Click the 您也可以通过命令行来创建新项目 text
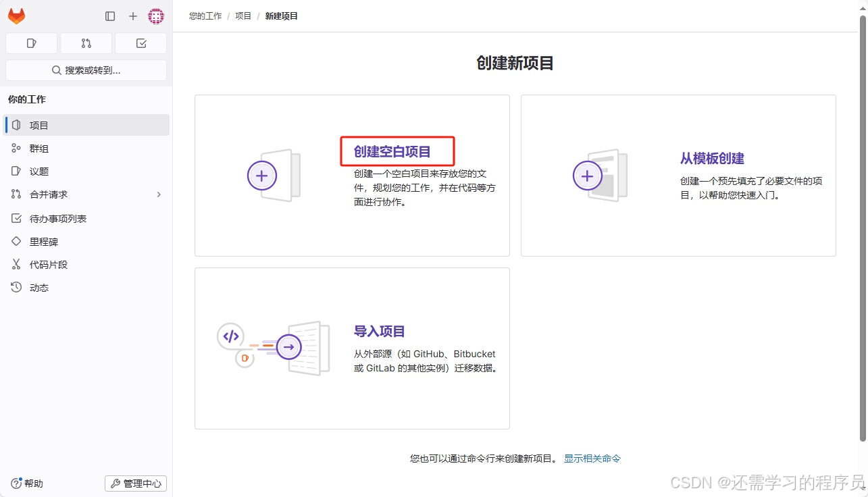The height and width of the screenshot is (497, 868). [x=484, y=459]
